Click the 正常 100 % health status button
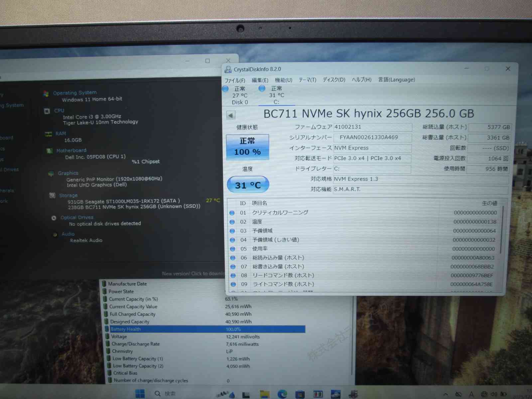 247,147
